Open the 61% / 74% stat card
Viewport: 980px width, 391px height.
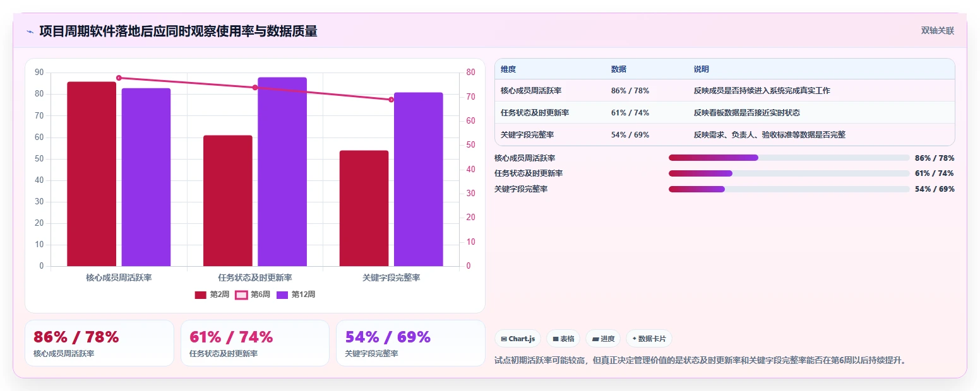tap(255, 343)
